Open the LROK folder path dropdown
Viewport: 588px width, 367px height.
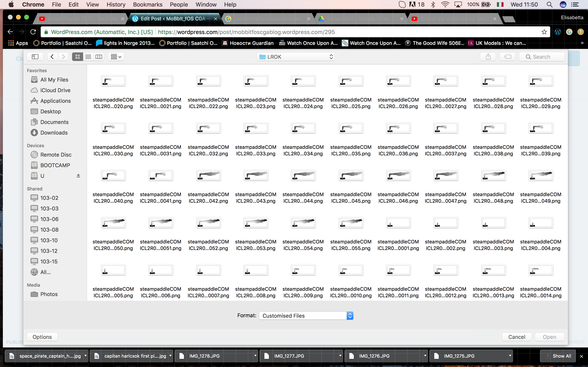coord(295,56)
